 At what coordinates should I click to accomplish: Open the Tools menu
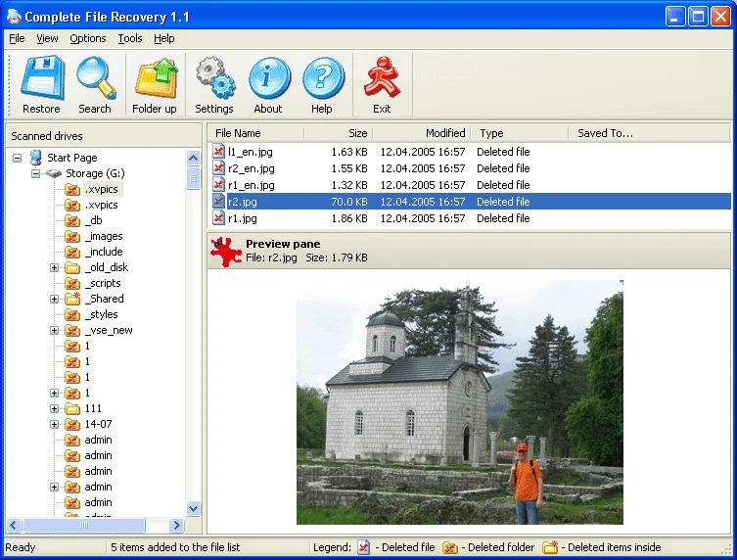[x=129, y=38]
